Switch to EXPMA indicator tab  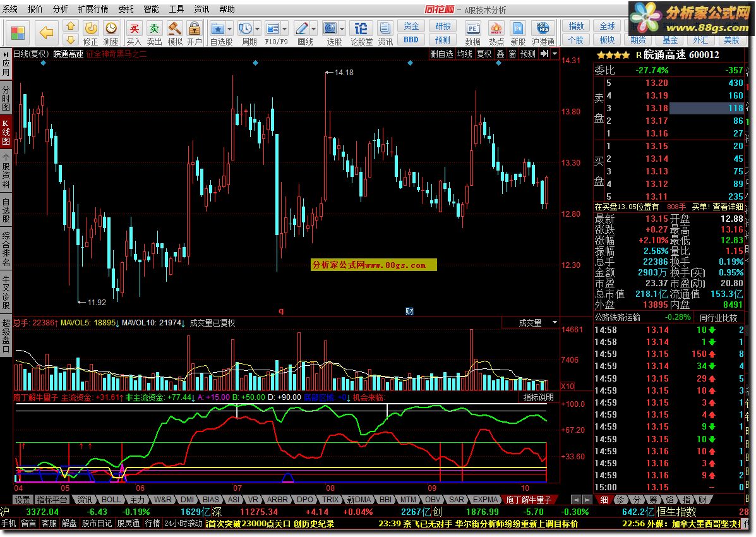tap(485, 499)
